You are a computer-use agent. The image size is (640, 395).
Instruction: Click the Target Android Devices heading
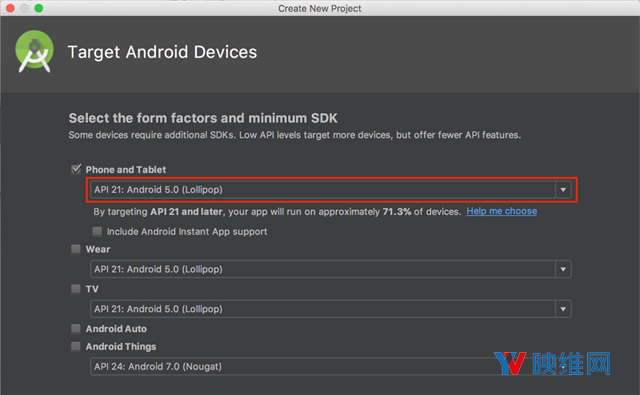[162, 52]
